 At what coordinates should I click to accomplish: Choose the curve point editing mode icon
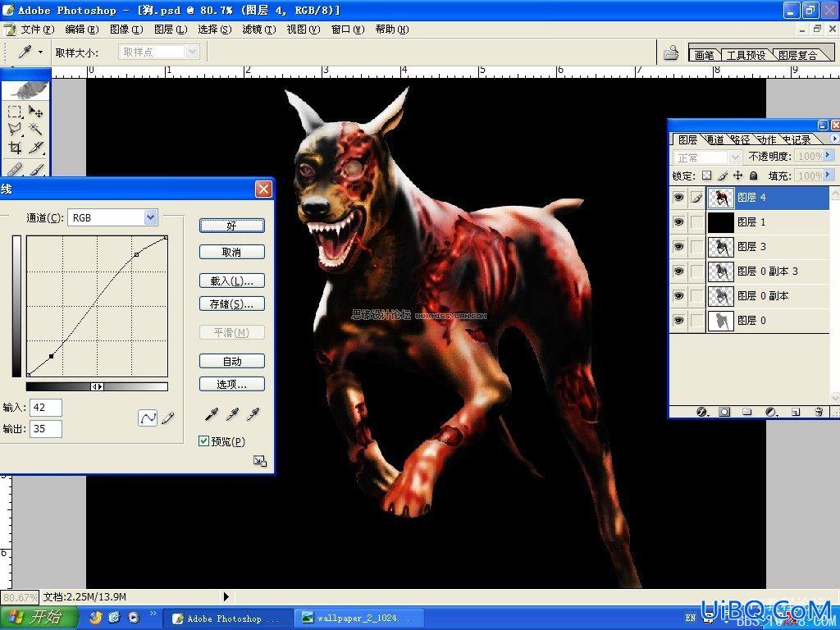[x=148, y=418]
